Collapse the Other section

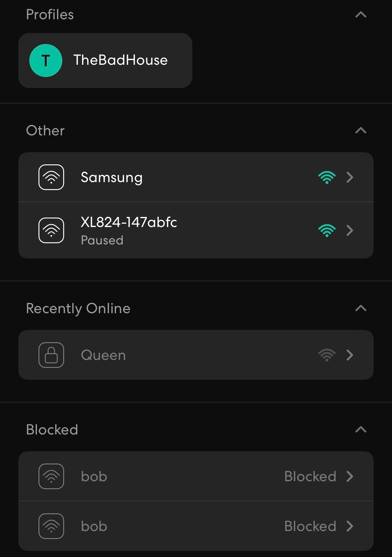pos(361,130)
